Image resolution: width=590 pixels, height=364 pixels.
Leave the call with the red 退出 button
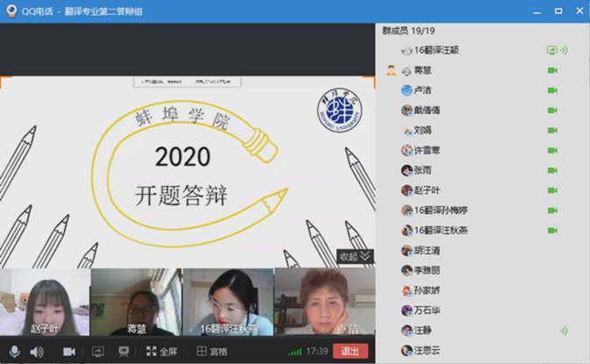(350, 352)
